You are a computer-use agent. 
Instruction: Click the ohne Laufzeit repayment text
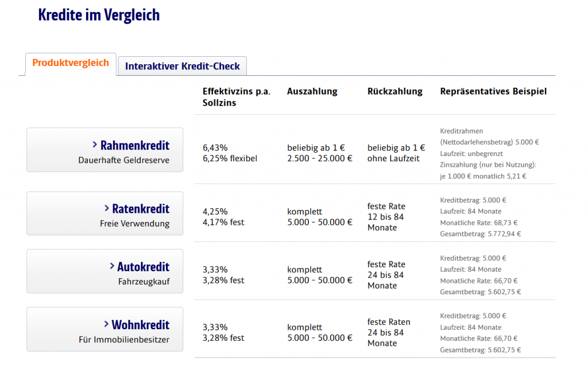tap(393, 158)
